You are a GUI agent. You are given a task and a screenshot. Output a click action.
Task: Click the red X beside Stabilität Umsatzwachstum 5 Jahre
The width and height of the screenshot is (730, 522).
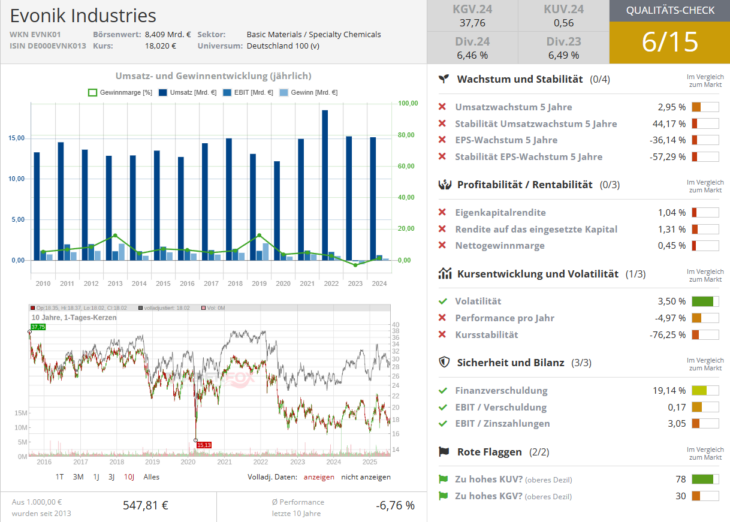442,123
